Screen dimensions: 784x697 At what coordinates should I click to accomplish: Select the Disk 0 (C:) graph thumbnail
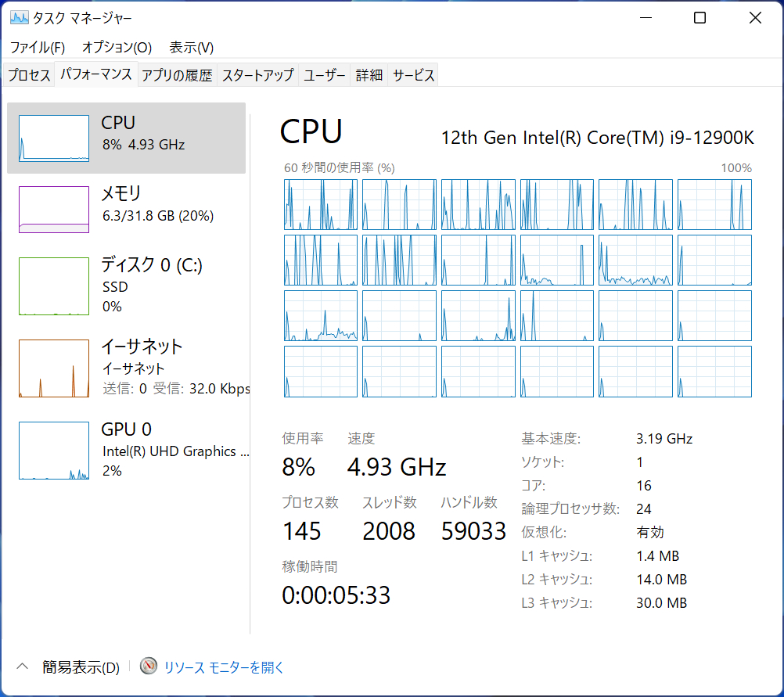pos(54,286)
